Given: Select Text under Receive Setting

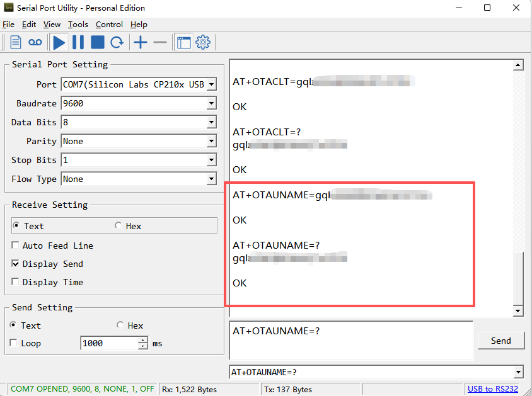Looking at the screenshot, I should click(28, 226).
